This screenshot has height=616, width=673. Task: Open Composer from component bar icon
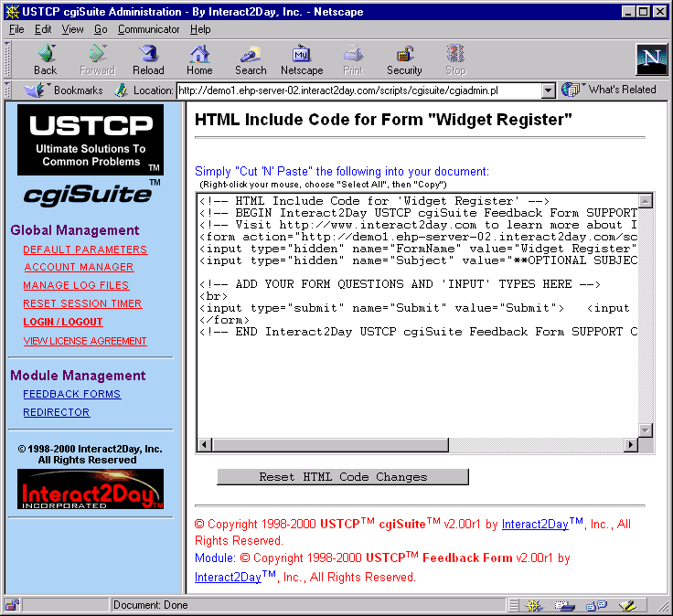click(x=627, y=605)
